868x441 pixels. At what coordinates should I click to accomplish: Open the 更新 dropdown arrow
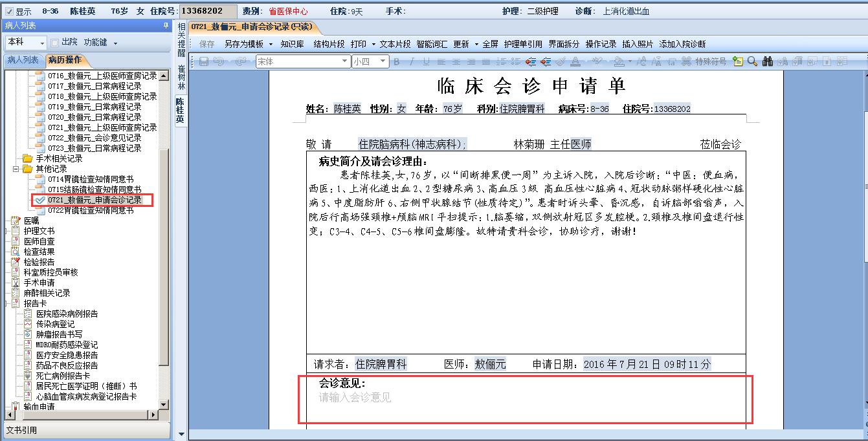coord(476,44)
